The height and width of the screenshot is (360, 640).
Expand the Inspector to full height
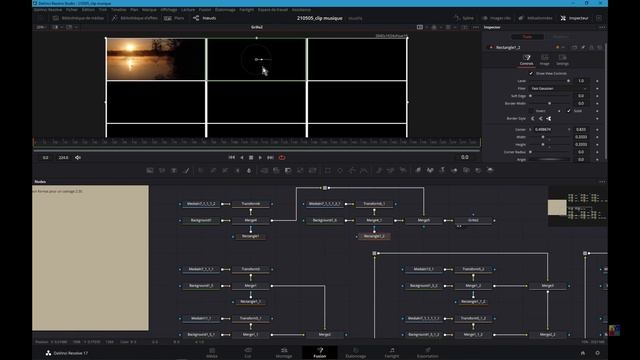(x=599, y=18)
